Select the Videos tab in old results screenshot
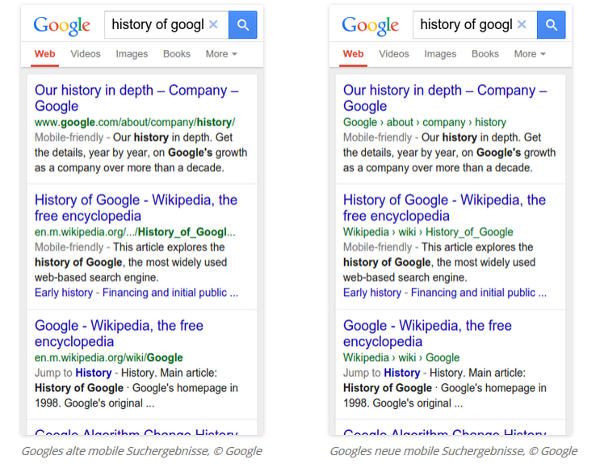Image resolution: width=600 pixels, height=464 pixels. click(85, 54)
